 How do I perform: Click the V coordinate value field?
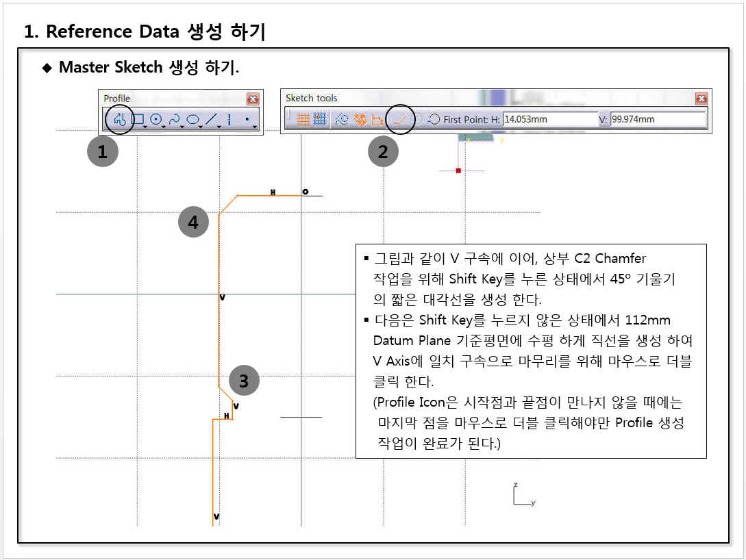click(658, 119)
